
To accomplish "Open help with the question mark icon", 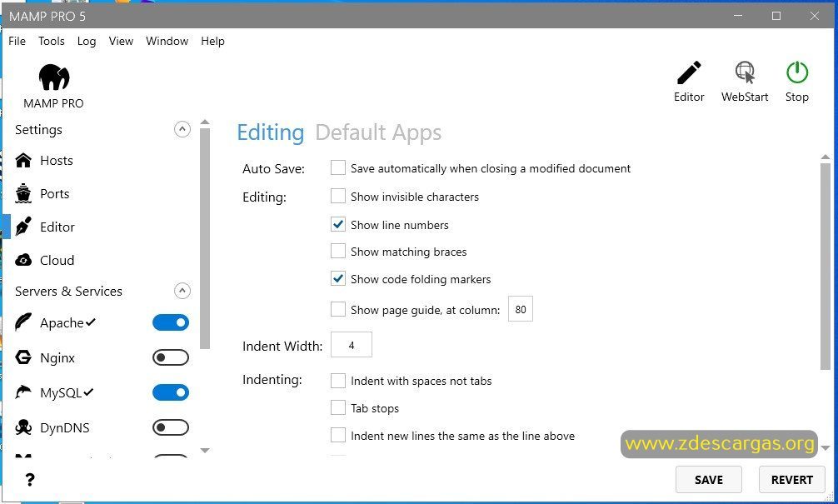I will point(30,479).
